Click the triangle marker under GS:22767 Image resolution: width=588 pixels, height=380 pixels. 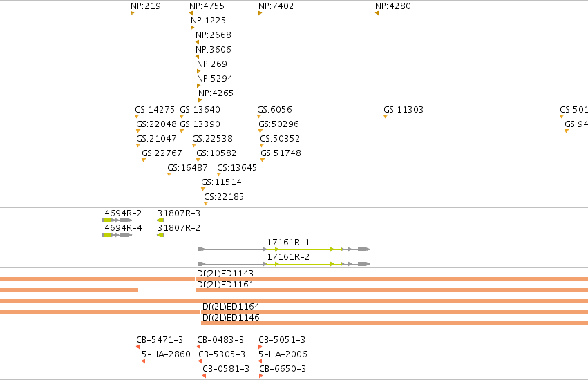click(x=143, y=160)
